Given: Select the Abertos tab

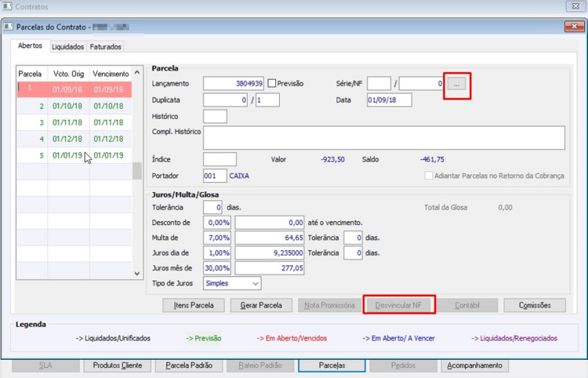Looking at the screenshot, I should tap(30, 45).
